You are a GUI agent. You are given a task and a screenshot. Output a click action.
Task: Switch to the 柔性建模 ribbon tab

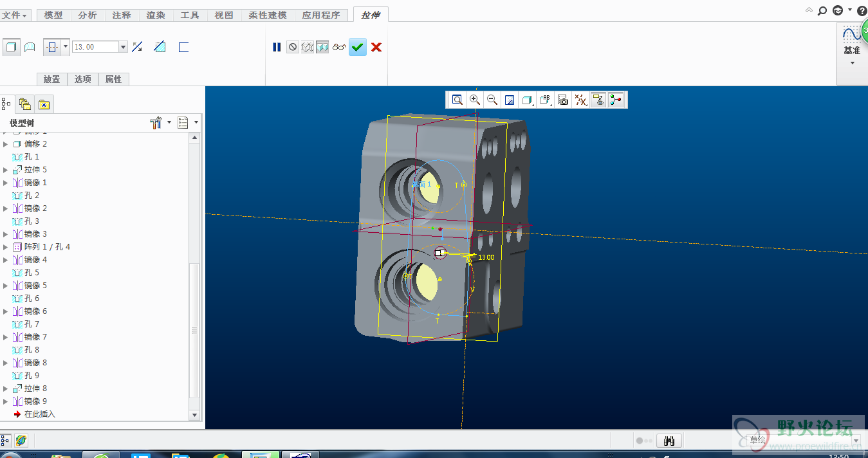pyautogui.click(x=268, y=15)
